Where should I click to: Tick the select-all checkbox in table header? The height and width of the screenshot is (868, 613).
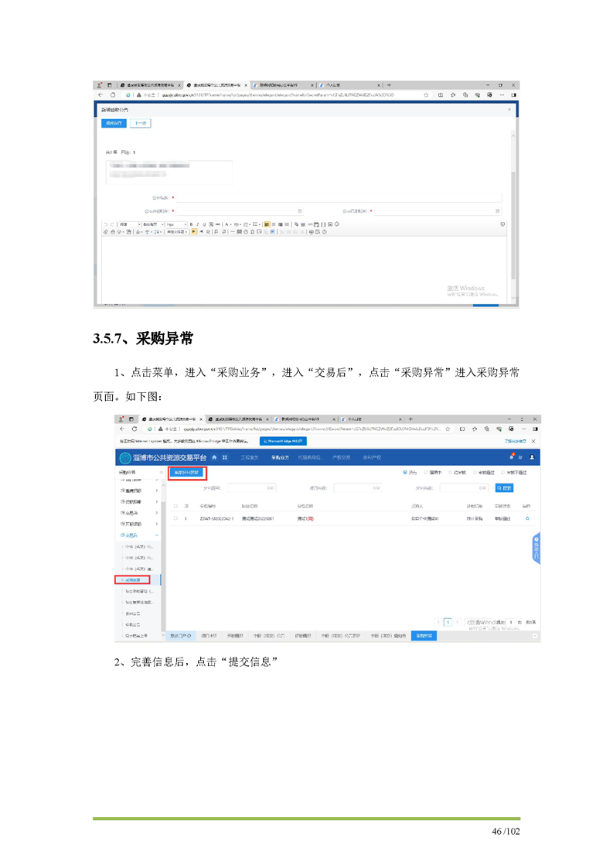(175, 505)
